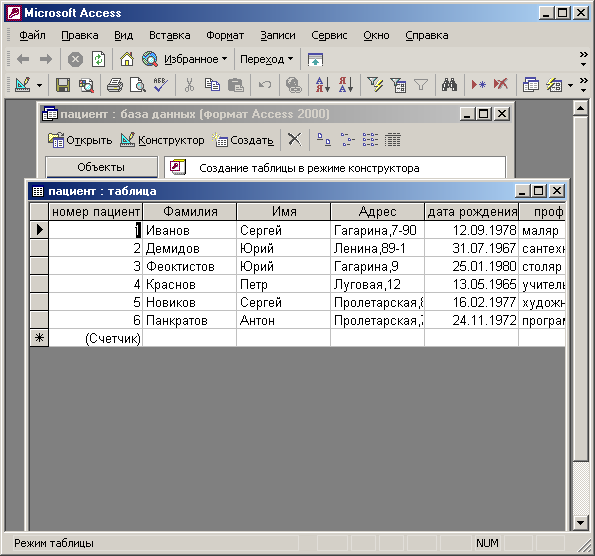The image size is (595, 556).
Task: Click the Delete Record icon
Action: tap(501, 84)
